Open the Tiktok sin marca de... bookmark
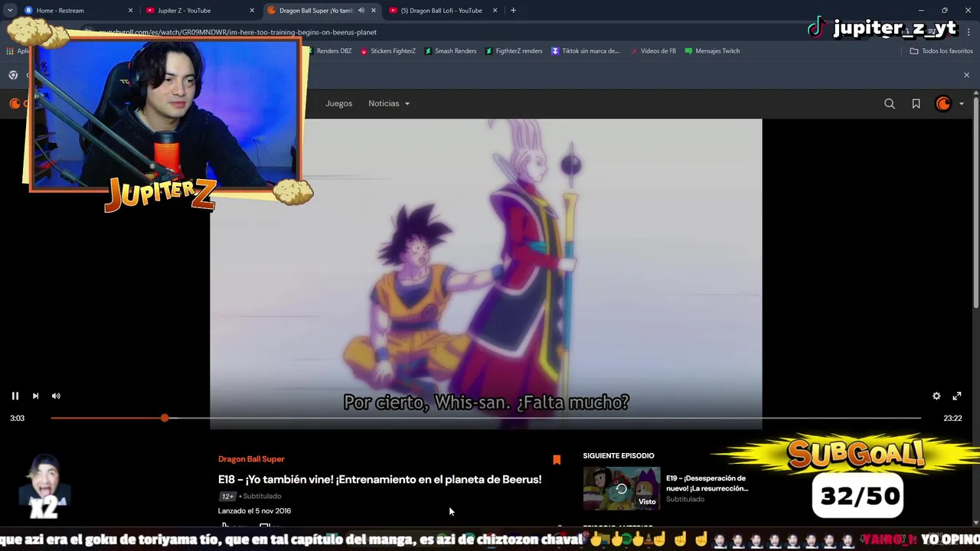Image resolution: width=980 pixels, height=551 pixels. (x=586, y=51)
